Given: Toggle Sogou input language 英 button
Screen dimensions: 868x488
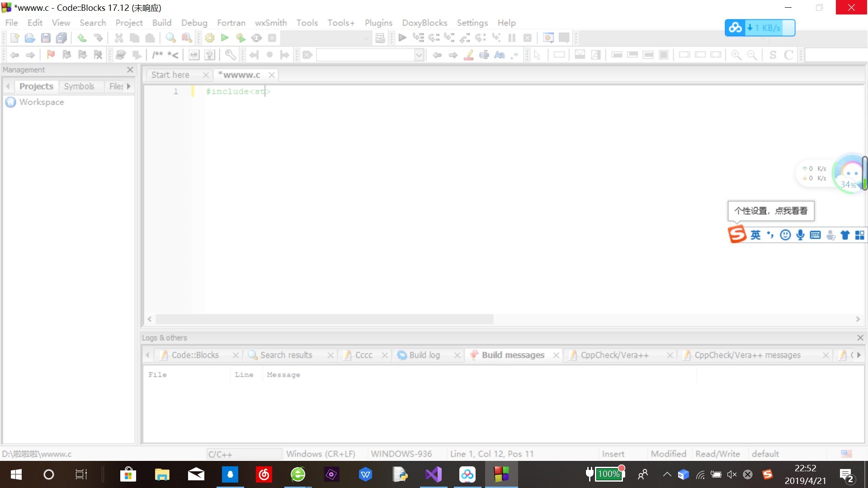Looking at the screenshot, I should pos(755,235).
